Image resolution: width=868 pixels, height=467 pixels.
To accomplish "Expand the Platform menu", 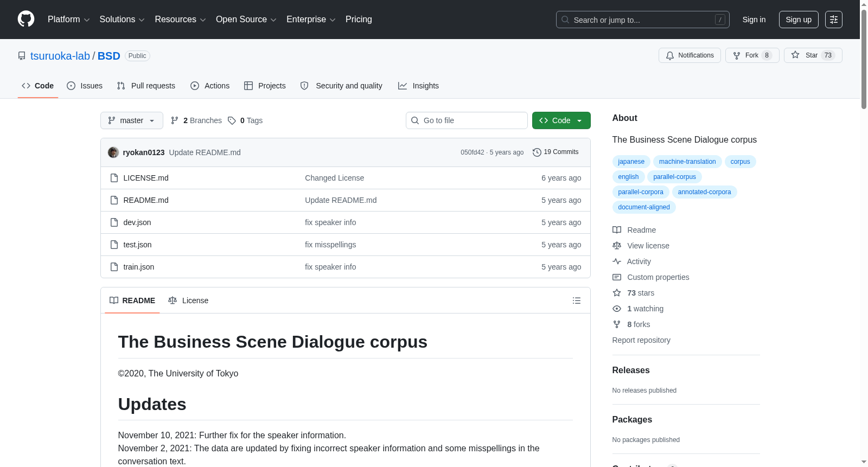I will (x=69, y=20).
